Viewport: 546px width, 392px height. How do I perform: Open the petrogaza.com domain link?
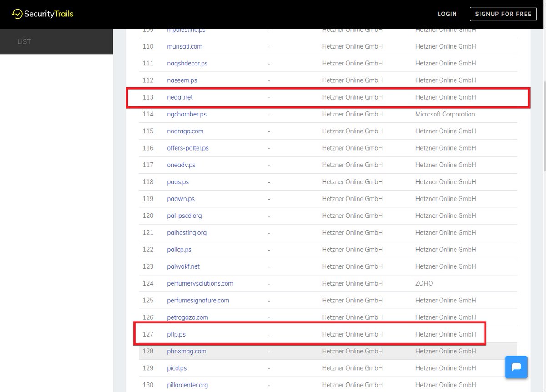point(188,317)
